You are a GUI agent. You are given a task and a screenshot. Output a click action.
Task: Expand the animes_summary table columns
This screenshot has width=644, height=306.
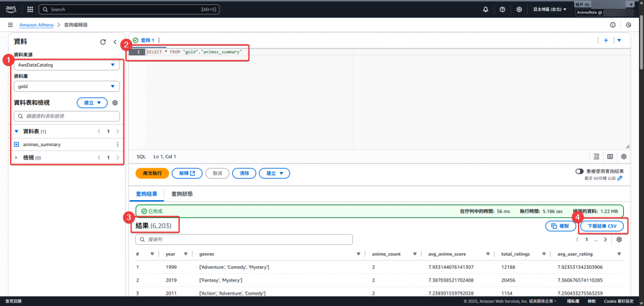coord(16,144)
